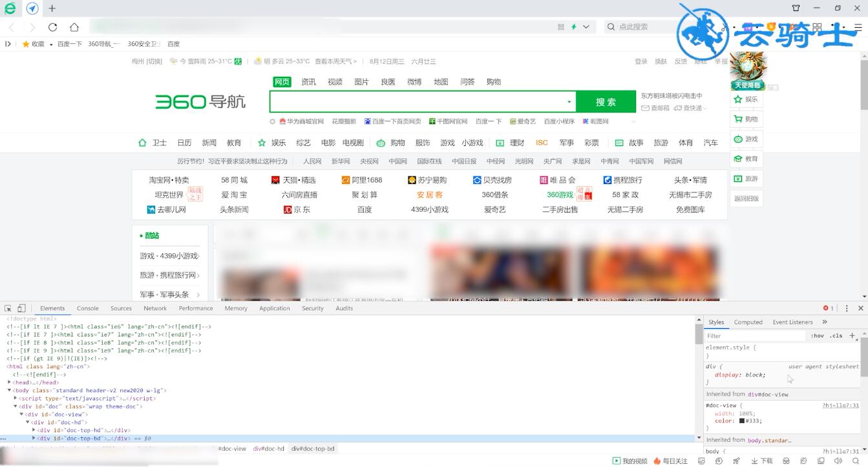Open DevTools three-dot customize menu

click(847, 308)
